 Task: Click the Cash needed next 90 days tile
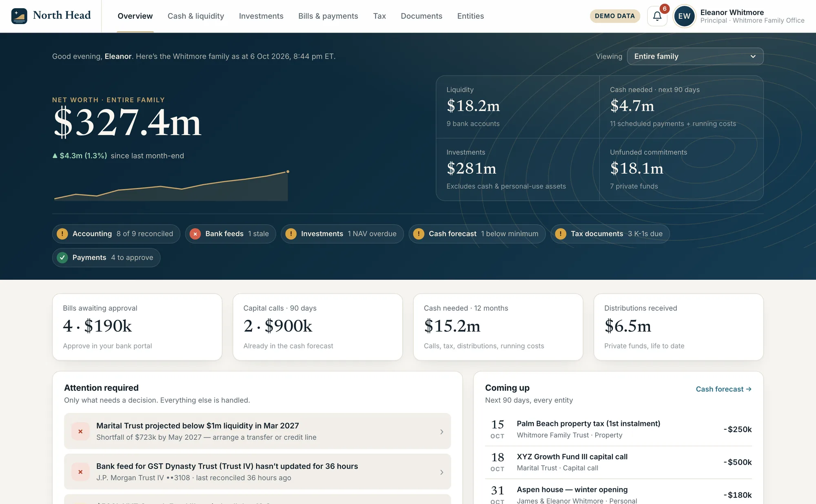click(681, 107)
